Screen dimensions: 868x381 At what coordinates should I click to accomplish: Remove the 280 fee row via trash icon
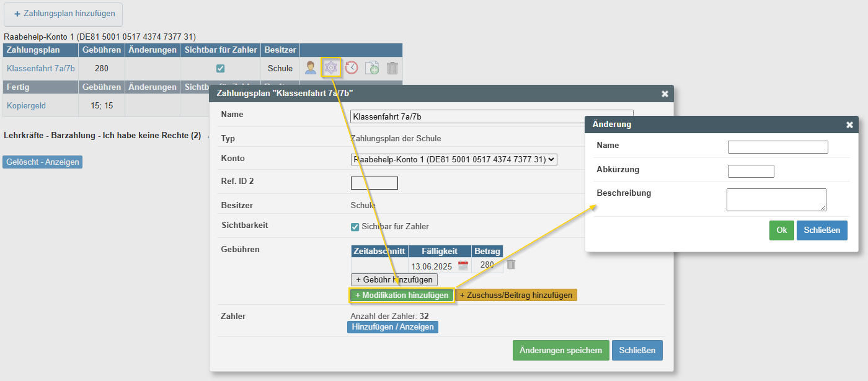[511, 265]
